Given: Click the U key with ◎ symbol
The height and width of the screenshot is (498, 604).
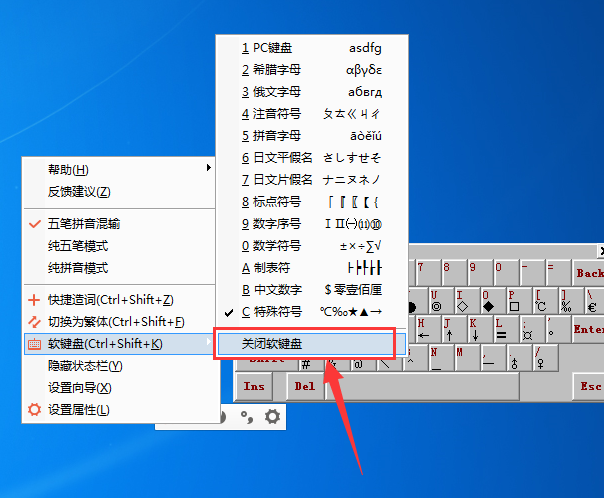Looking at the screenshot, I should coord(441,301).
